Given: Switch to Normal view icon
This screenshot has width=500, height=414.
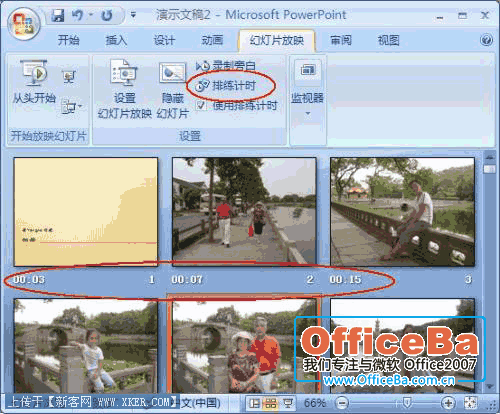Looking at the screenshot, I should point(254,404).
